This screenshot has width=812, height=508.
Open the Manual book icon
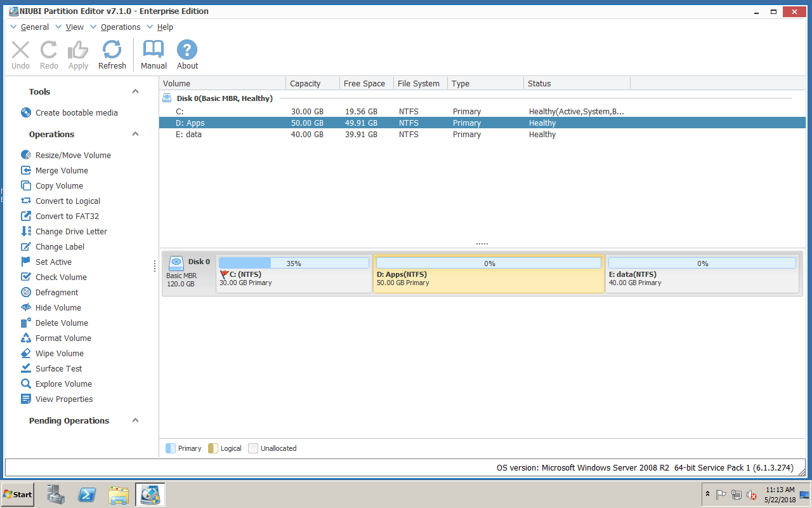(x=154, y=50)
